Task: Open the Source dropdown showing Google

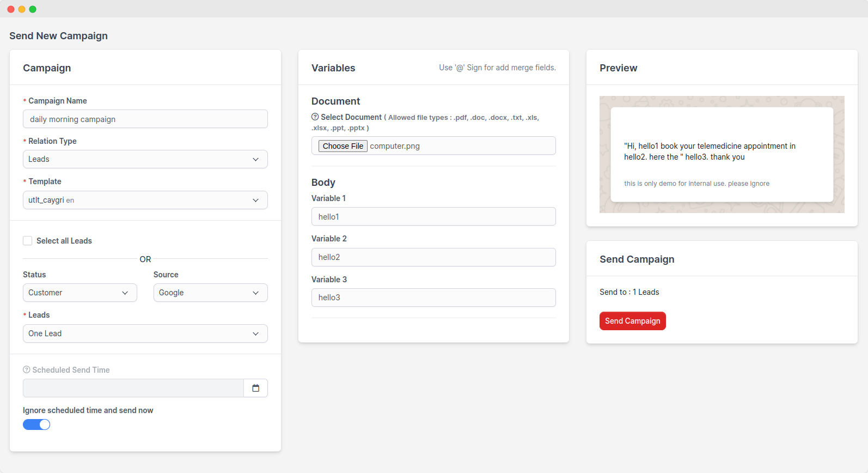Action: (x=210, y=293)
